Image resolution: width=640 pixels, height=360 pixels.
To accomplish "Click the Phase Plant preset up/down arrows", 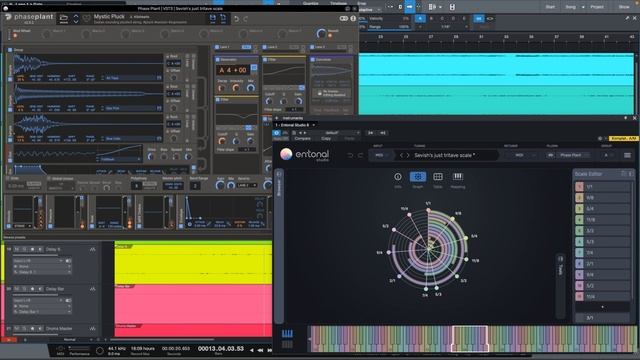I will 76,18.
